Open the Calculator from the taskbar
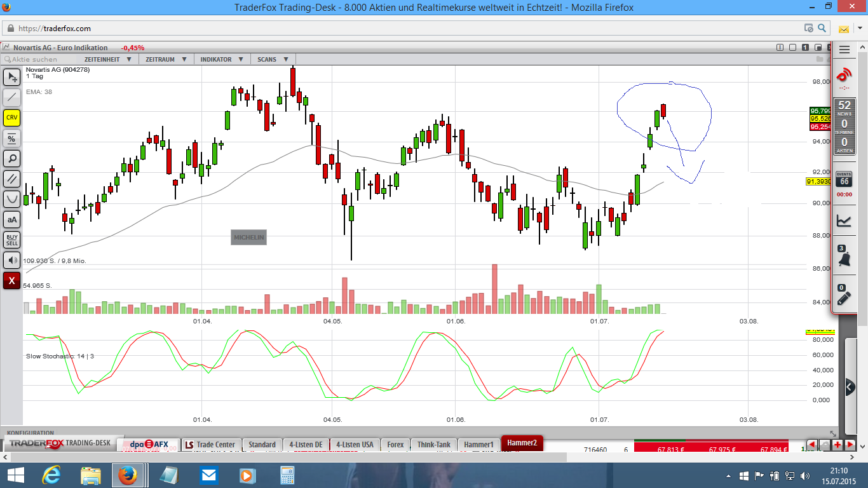Viewport: 868px width, 488px height. click(287, 475)
